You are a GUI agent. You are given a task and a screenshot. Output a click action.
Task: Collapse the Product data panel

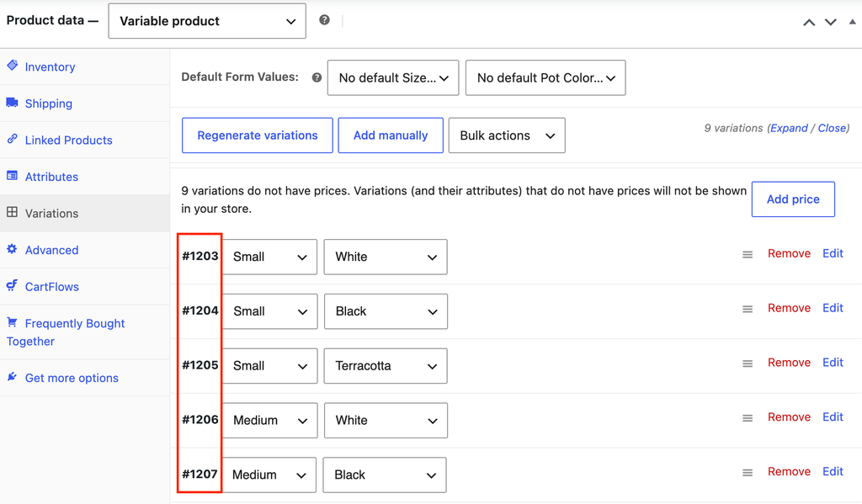coord(852,22)
